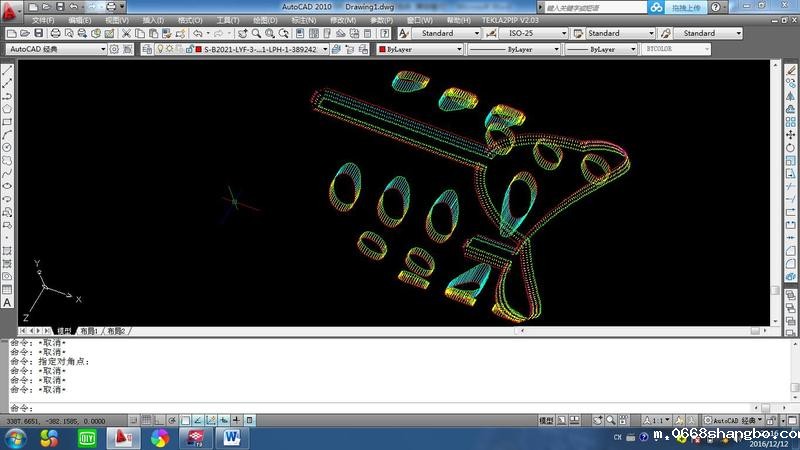Toggle the layer lock icon in layer toolbar

click(186, 49)
